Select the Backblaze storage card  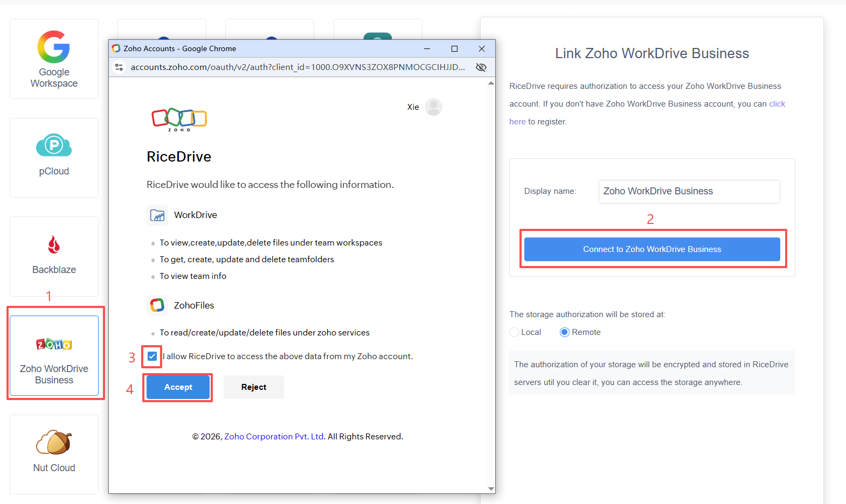pyautogui.click(x=54, y=256)
